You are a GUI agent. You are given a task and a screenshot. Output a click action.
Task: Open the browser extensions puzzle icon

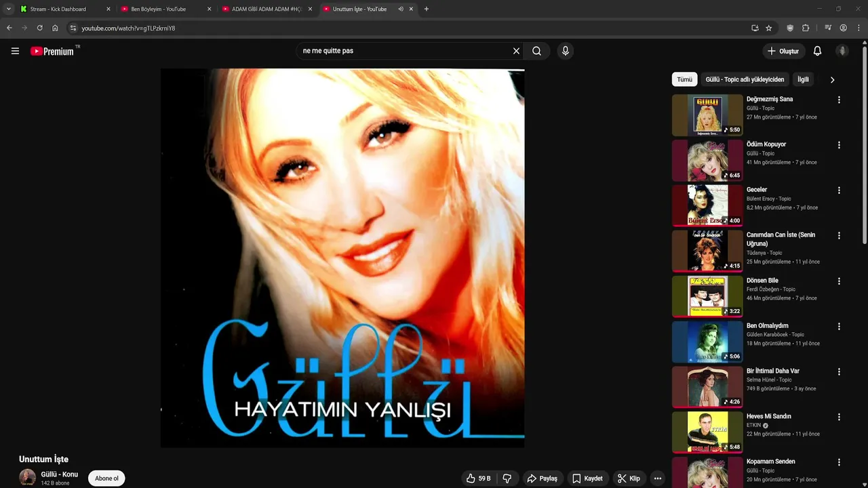(806, 28)
